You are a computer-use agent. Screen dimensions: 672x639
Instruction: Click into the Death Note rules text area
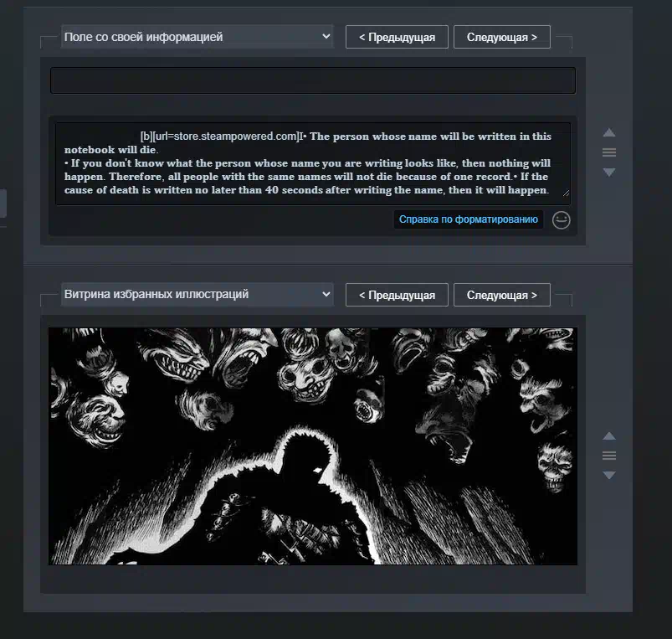pyautogui.click(x=313, y=163)
